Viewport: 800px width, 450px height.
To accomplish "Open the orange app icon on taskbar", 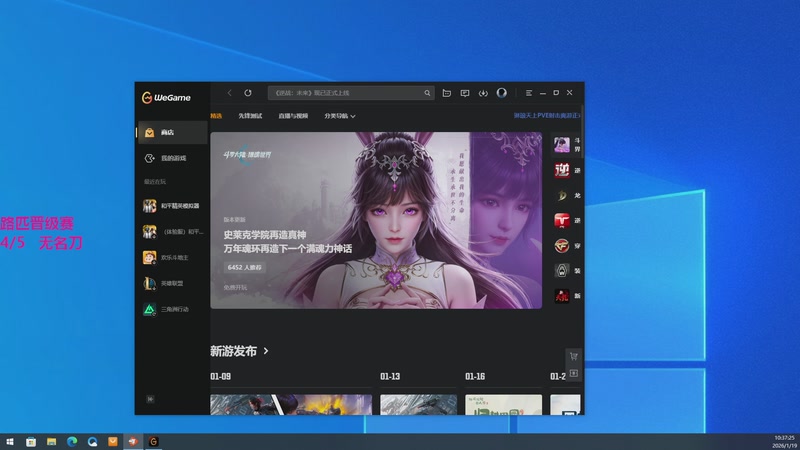I will coord(113,442).
